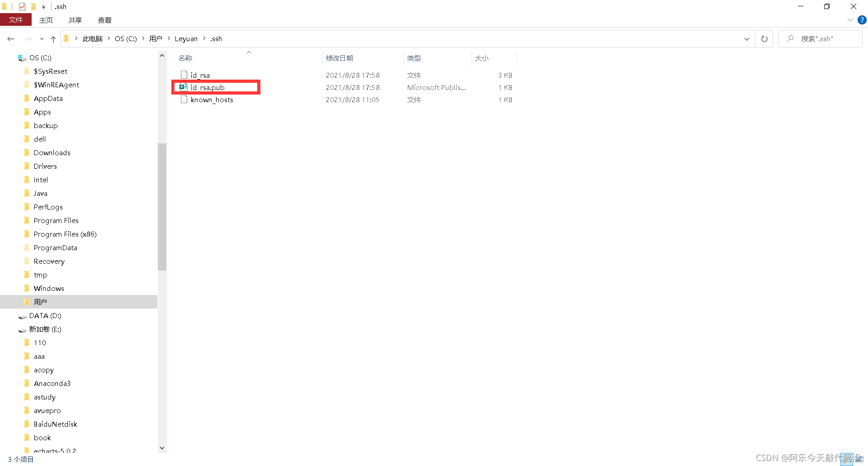Open the PerfLogs folder in tree
This screenshot has width=868, height=466.
click(x=48, y=207)
